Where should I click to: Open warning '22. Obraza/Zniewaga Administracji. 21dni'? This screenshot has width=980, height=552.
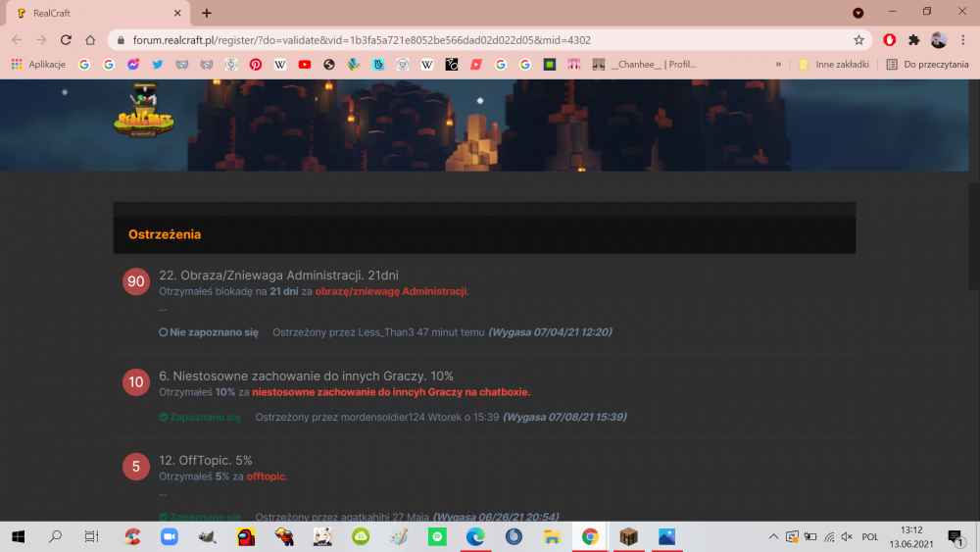coord(278,276)
